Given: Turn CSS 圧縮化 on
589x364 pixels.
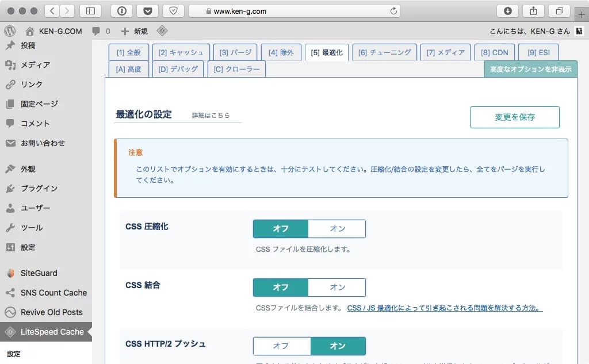Looking at the screenshot, I should (337, 229).
